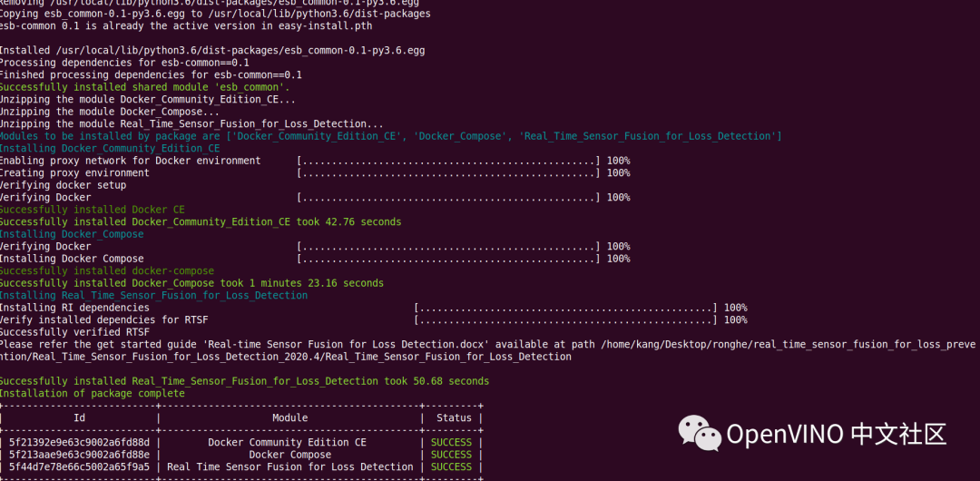
Task: Click "Successfully installed docker-compose" message
Action: pyautogui.click(x=107, y=270)
